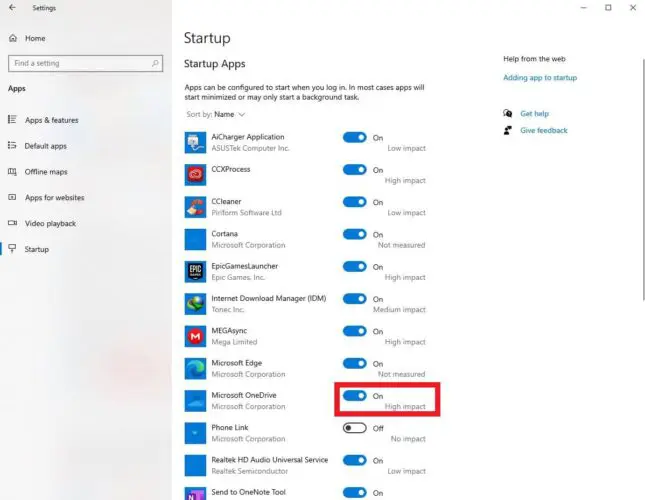Screen dimensions: 645x500
Task: Click the back arrow in Settings
Action: click(x=12, y=7)
